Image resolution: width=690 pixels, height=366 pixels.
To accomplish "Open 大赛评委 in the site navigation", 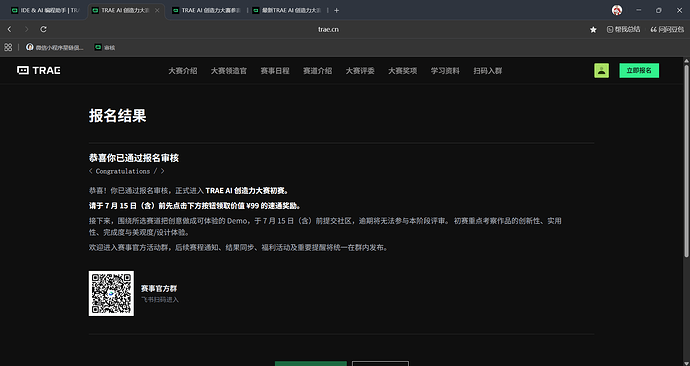I will click(x=360, y=71).
